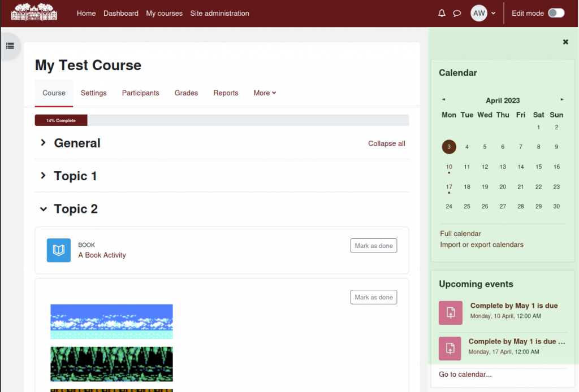Click the Book activity icon
The image size is (579, 392).
tap(59, 250)
